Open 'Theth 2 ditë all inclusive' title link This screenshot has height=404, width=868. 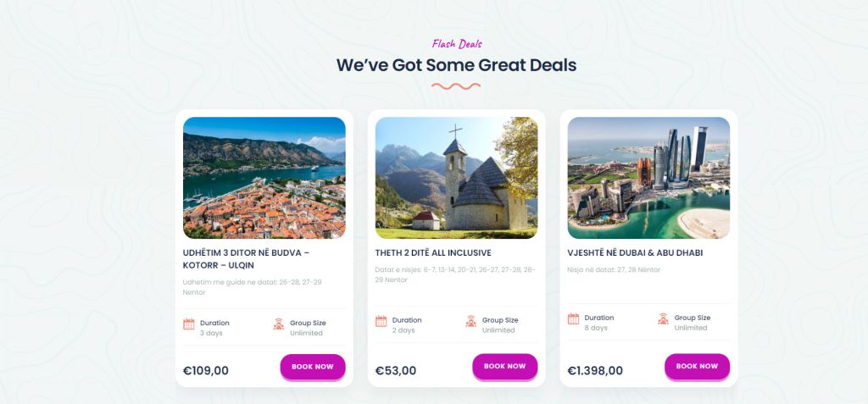pos(433,252)
